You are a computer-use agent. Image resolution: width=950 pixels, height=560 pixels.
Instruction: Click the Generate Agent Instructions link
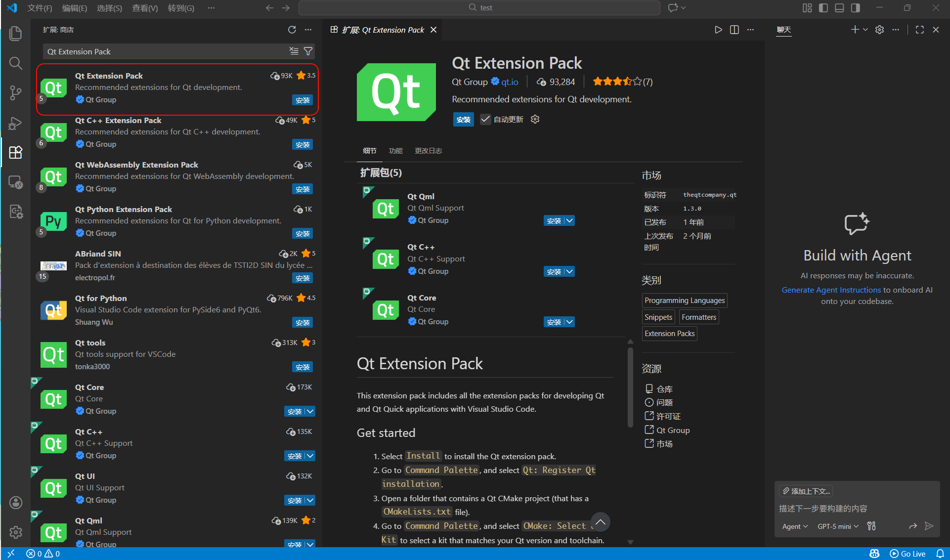[x=831, y=290]
